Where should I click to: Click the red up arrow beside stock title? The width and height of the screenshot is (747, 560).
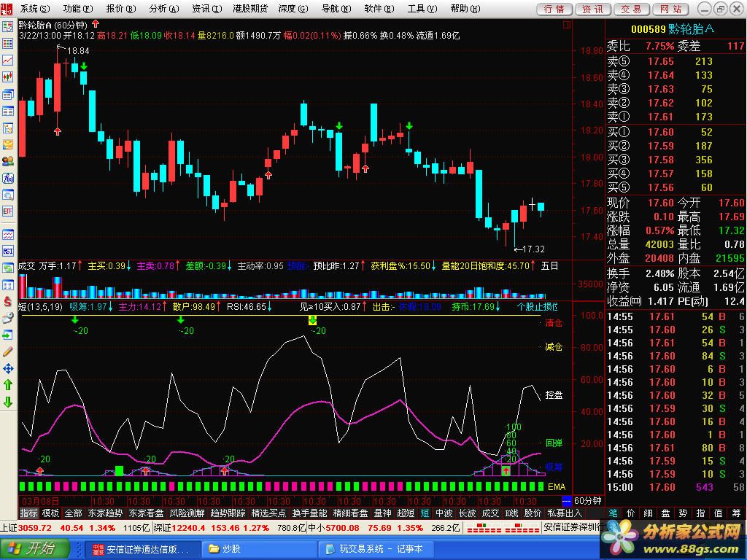point(96,24)
